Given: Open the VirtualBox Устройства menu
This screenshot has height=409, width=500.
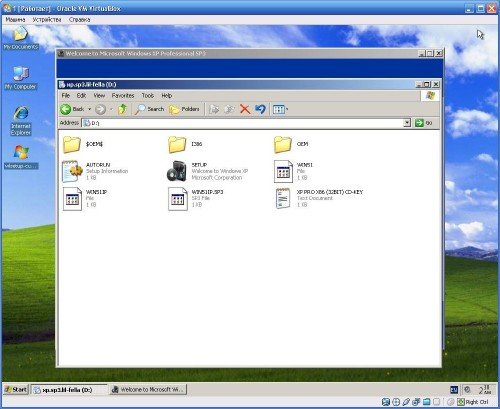Looking at the screenshot, I should coord(47,20).
